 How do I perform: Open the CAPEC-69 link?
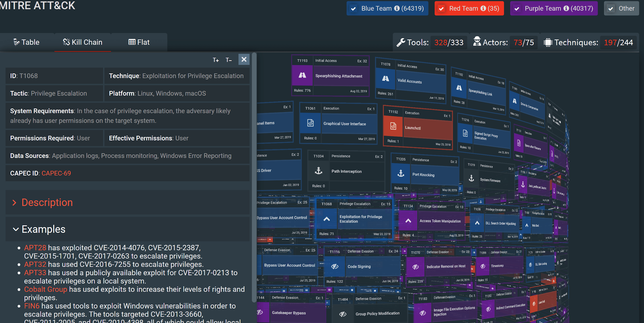56,173
